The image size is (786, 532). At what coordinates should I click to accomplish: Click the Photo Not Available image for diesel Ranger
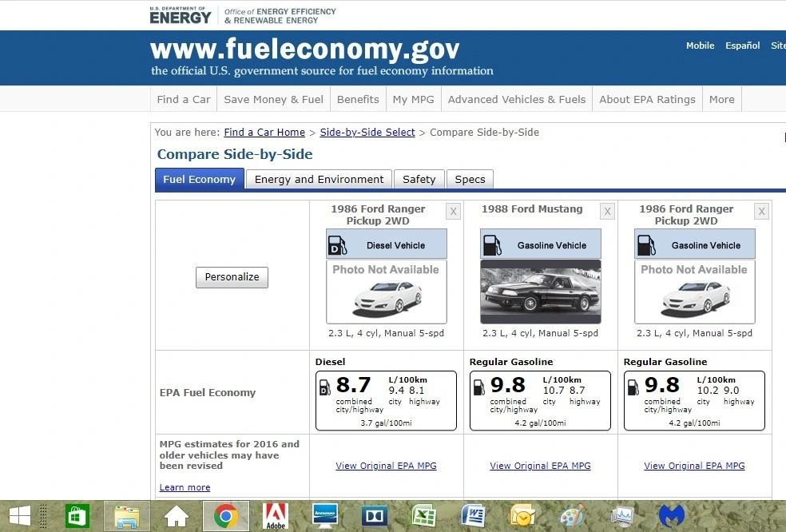point(386,292)
